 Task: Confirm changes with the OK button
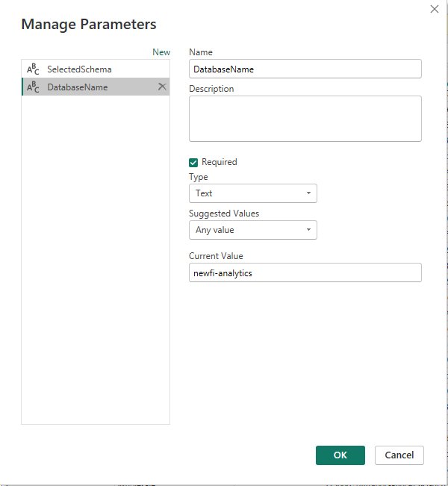pyautogui.click(x=340, y=455)
